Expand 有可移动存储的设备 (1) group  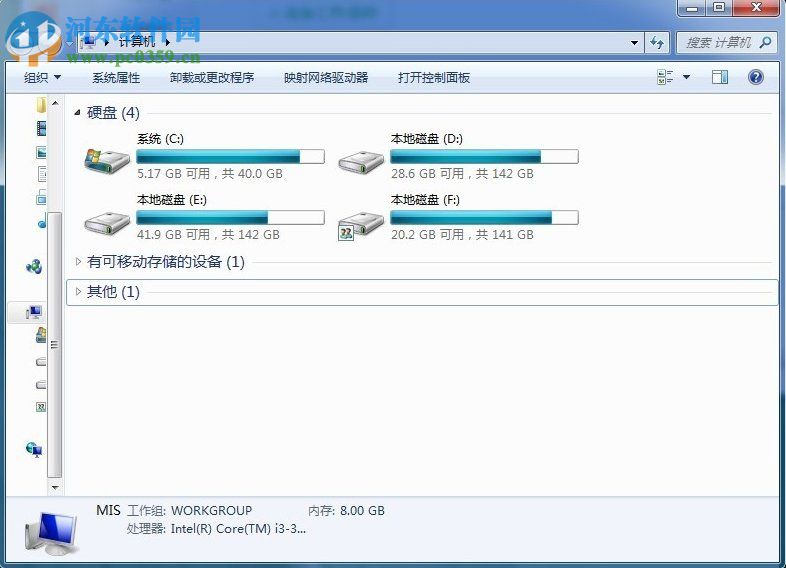point(78,261)
